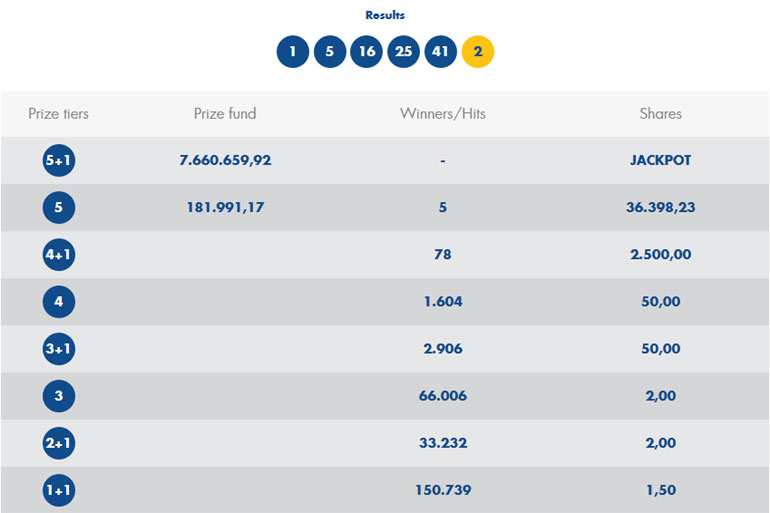This screenshot has width=770, height=513.
Task: Select the Winners/Hits column header
Action: [x=442, y=114]
